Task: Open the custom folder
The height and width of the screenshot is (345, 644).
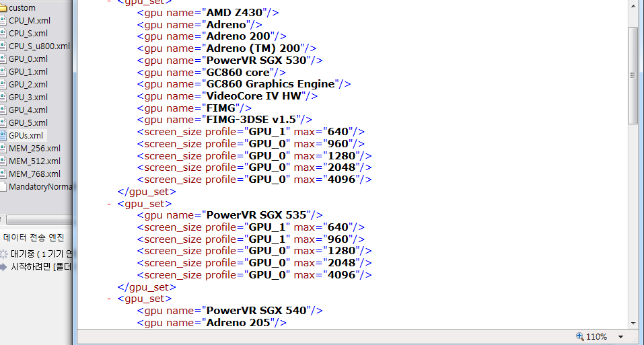Action: click(22, 8)
